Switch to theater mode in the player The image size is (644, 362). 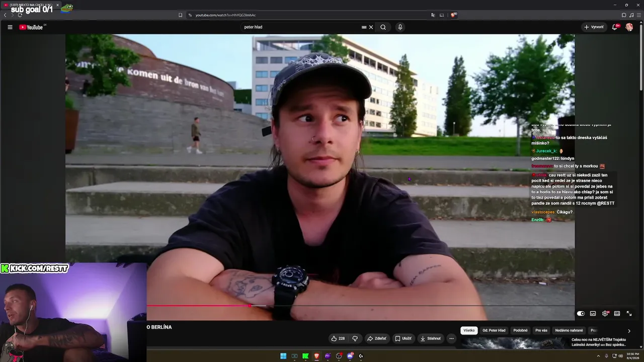coord(617,313)
